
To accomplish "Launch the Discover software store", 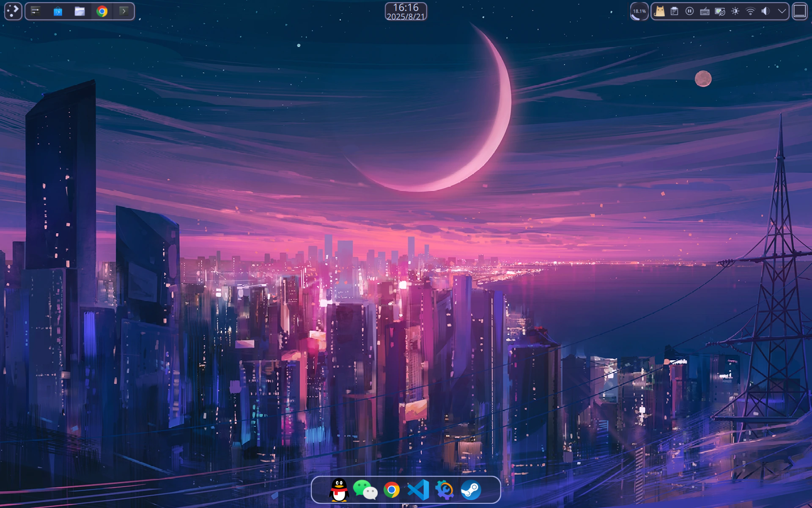I will pos(58,11).
